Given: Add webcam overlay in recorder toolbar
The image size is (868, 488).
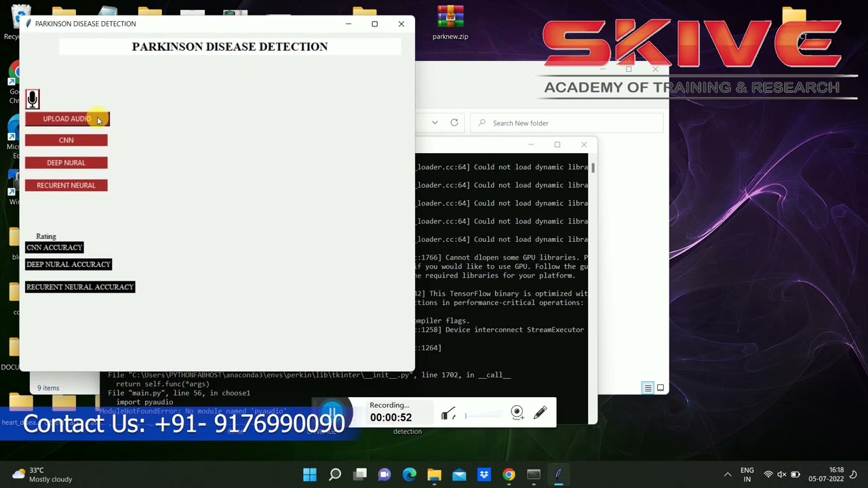Looking at the screenshot, I should point(517,413).
